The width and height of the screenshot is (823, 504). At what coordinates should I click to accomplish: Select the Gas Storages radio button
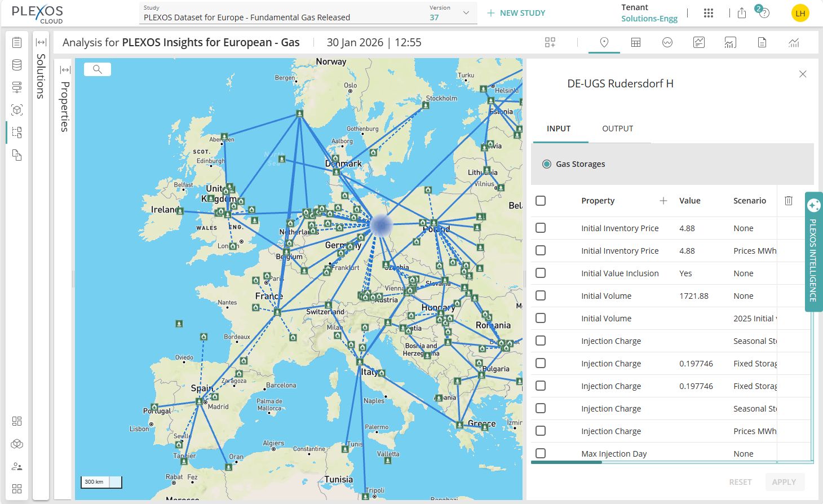click(x=547, y=163)
